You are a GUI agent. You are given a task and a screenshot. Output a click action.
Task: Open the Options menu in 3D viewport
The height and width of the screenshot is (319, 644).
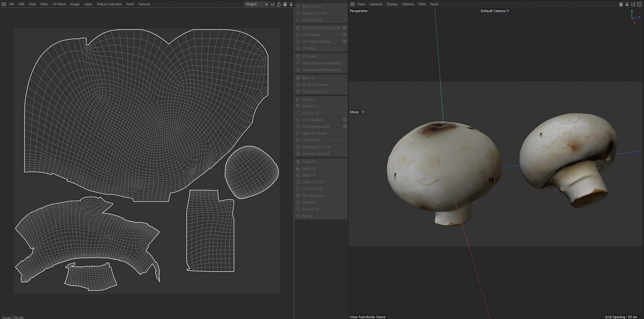tap(408, 4)
